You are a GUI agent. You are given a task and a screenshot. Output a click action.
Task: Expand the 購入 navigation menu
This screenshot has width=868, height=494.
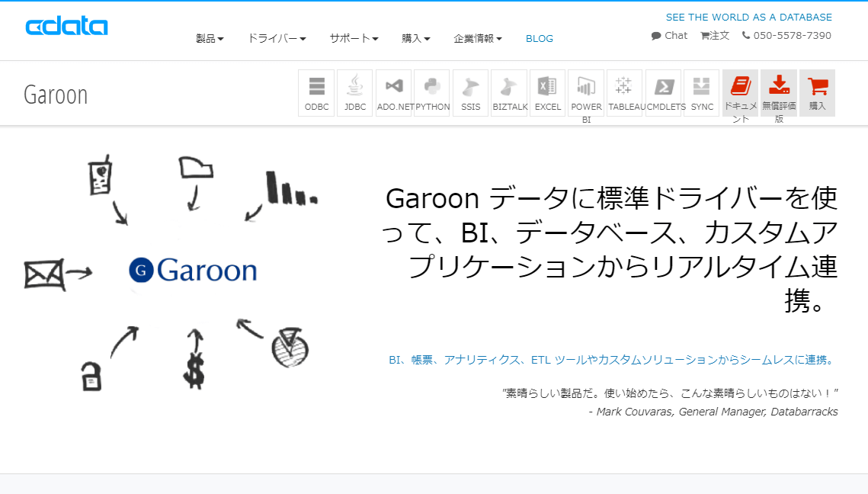point(416,38)
